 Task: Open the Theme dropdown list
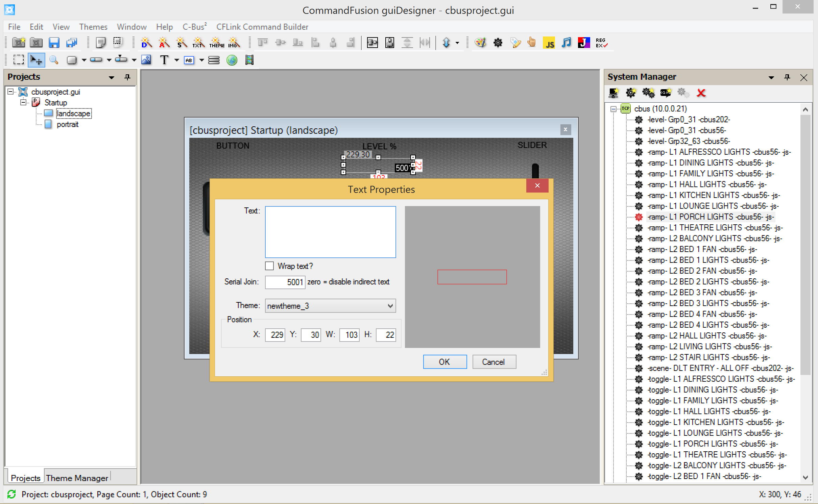[x=390, y=306]
